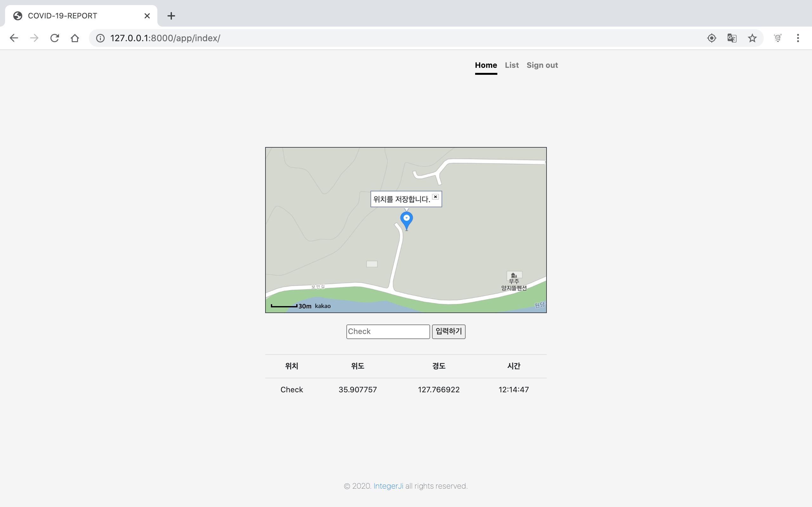Viewport: 812px width, 507px height.
Task: Open the browser extension icon
Action: click(x=778, y=38)
